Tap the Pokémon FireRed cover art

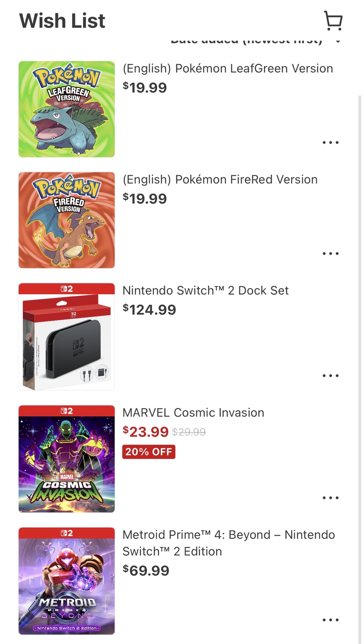click(67, 220)
